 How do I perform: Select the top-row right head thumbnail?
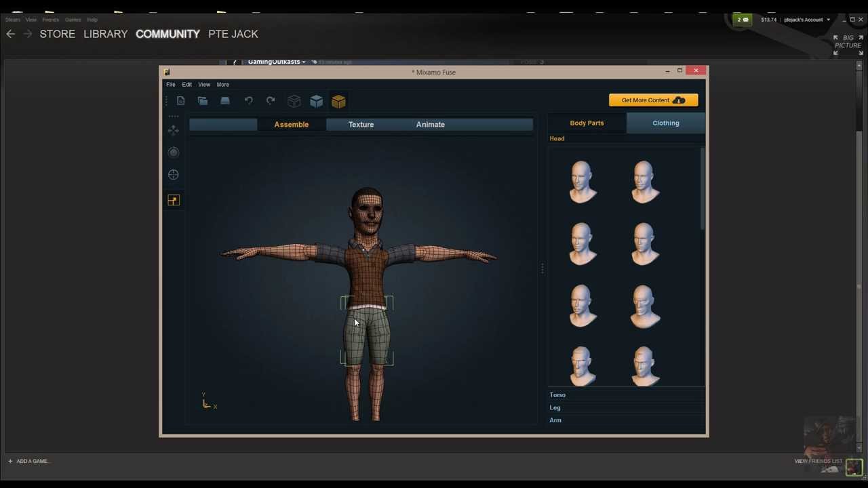point(644,181)
